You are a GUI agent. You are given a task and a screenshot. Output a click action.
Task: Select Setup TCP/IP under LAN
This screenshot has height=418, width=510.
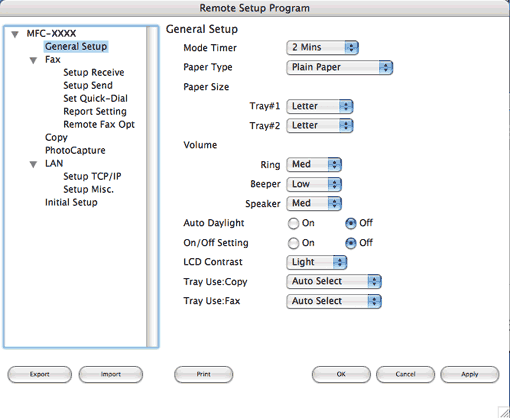coord(92,176)
